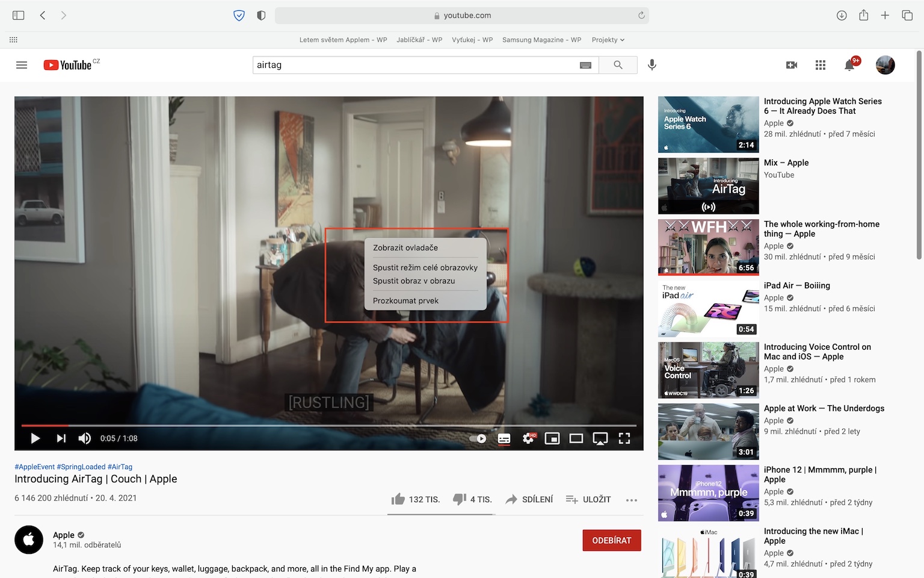Image resolution: width=924 pixels, height=578 pixels.
Task: Toggle theater mode
Action: tap(576, 438)
